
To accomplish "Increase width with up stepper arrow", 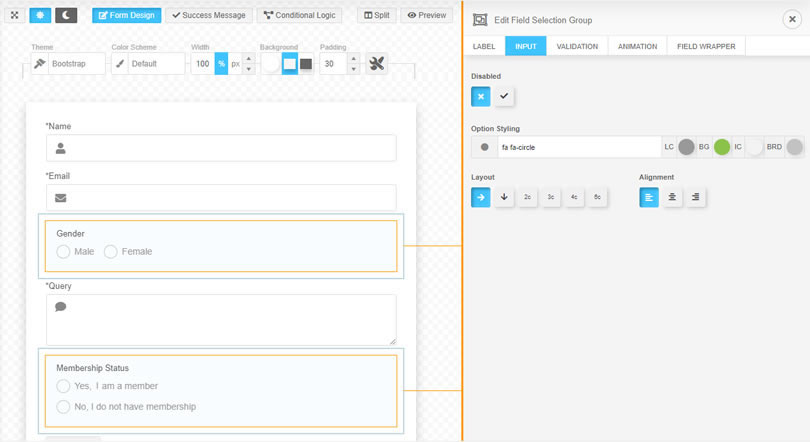I will 248,58.
